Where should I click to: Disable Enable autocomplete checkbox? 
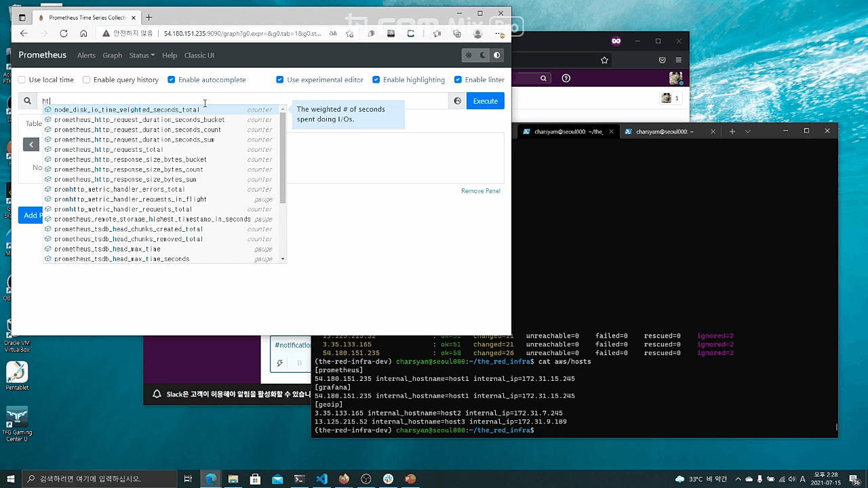pos(172,80)
